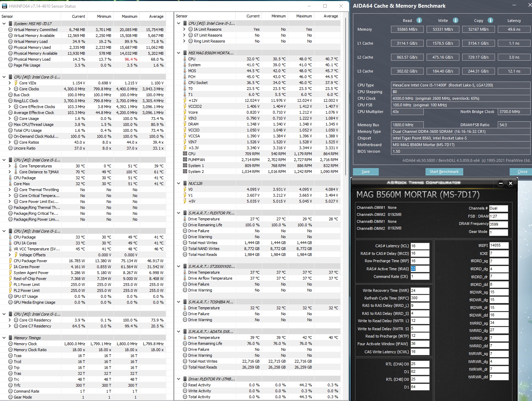Collapse the NUC126 sensor group
This screenshot has height=401, width=532.
(178, 183)
